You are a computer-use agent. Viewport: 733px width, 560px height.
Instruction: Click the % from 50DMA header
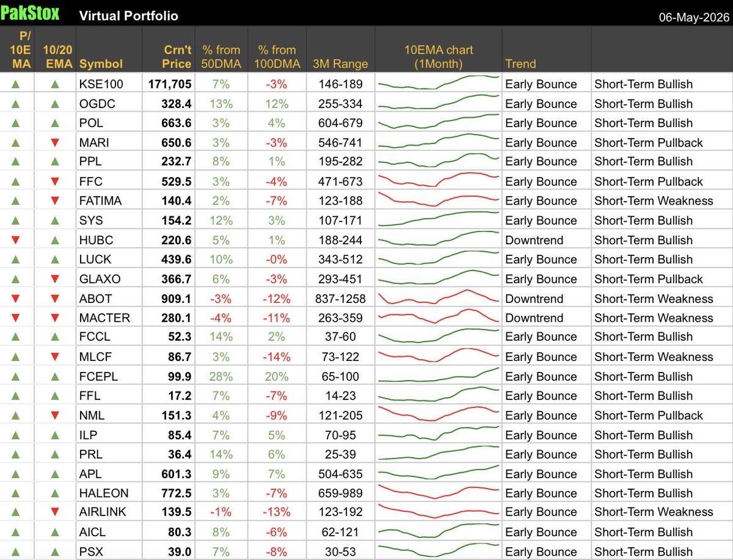coord(221,57)
